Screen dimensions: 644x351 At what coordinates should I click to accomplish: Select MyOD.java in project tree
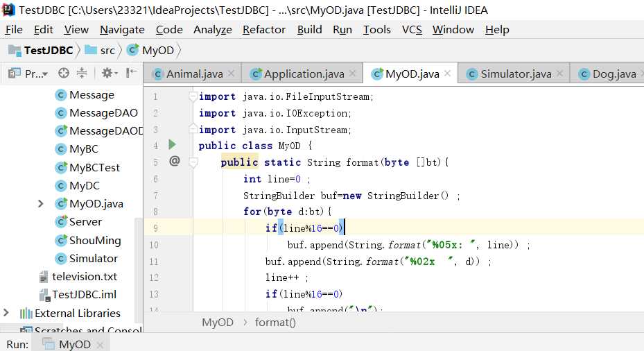[x=89, y=203]
